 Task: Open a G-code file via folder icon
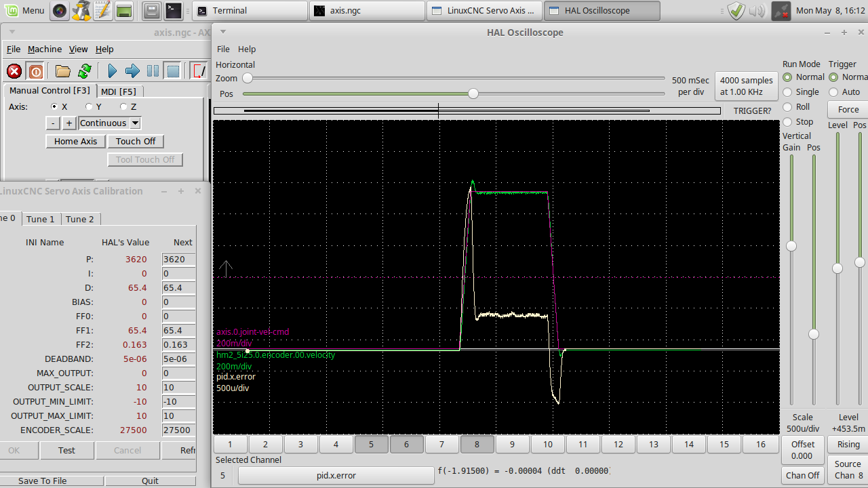[63, 71]
